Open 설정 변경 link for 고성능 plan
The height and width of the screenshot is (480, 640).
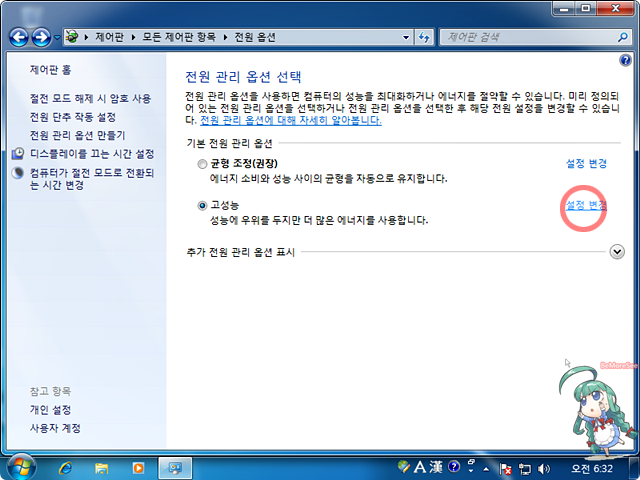coord(586,205)
